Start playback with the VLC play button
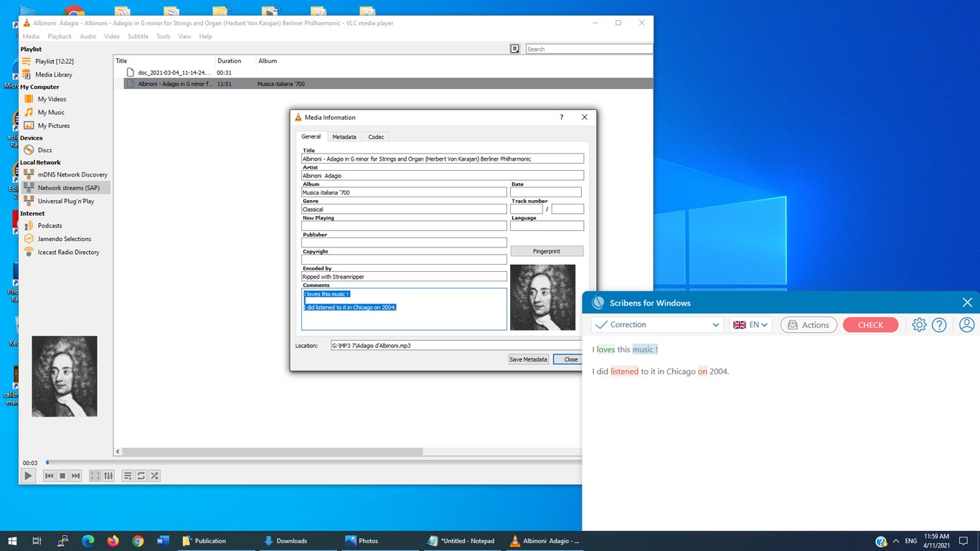 (x=28, y=476)
